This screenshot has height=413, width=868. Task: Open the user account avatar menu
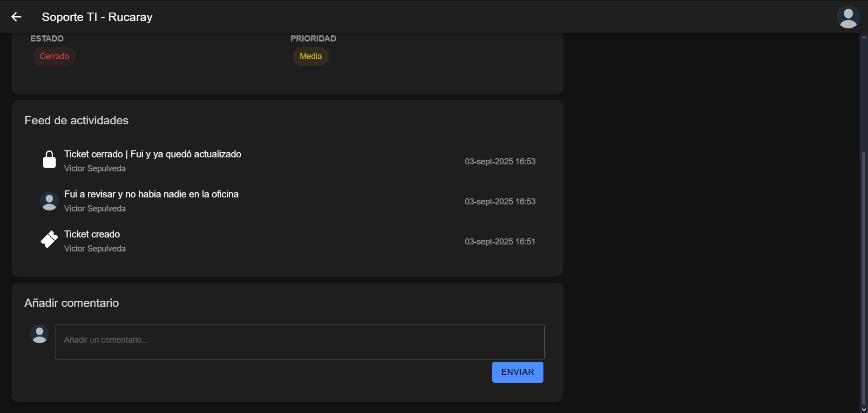pos(848,17)
